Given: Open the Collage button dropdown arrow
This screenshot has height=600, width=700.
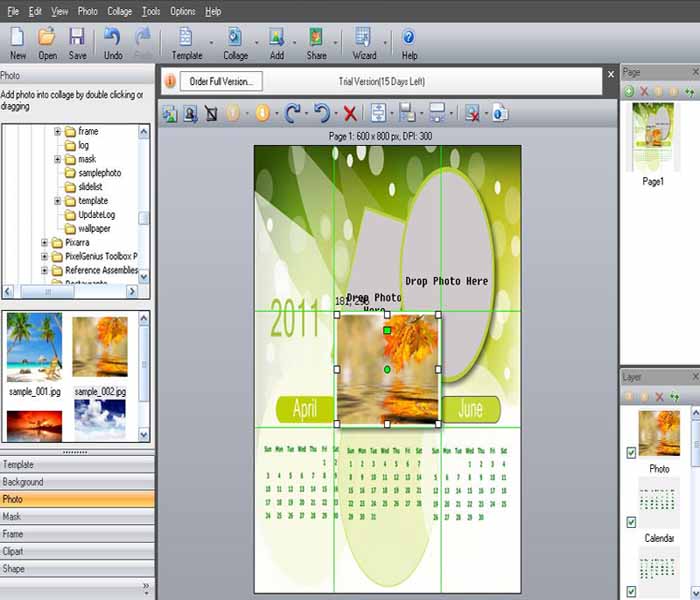Looking at the screenshot, I should tap(257, 43).
